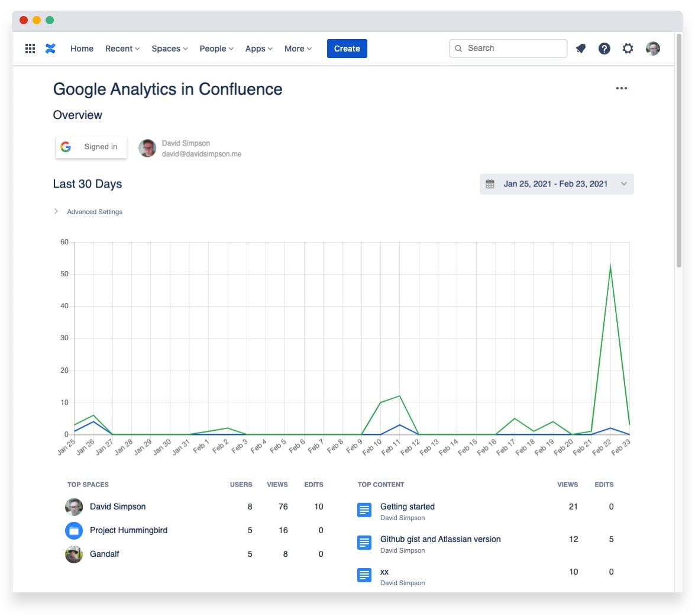
Task: Click the Last 30 Days heading
Action: 88,184
